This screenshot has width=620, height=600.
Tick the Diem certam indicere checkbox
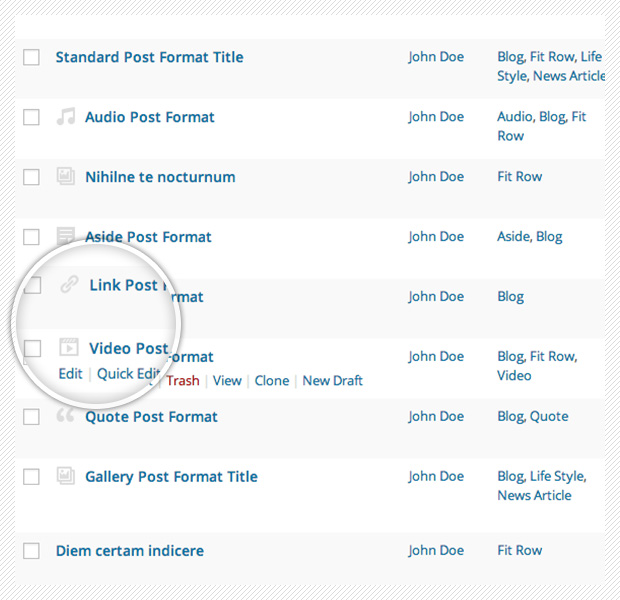point(31,551)
